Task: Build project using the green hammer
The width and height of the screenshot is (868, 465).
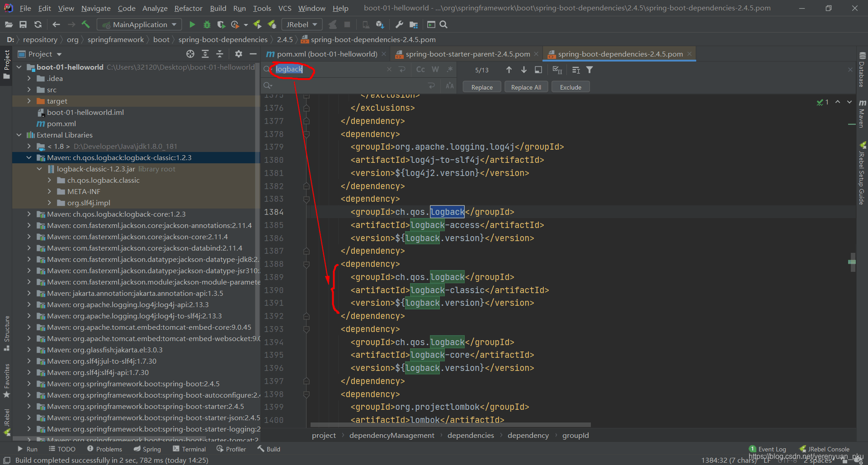Action: tap(86, 24)
